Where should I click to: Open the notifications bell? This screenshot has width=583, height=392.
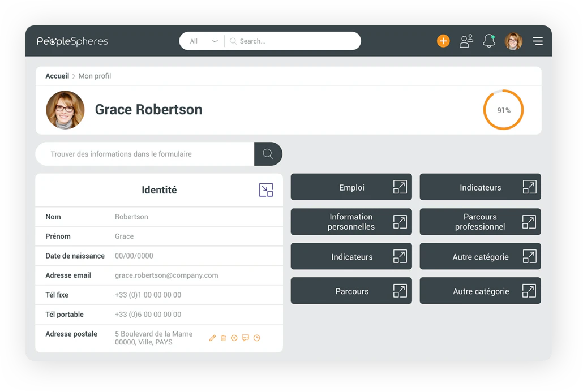coord(489,41)
